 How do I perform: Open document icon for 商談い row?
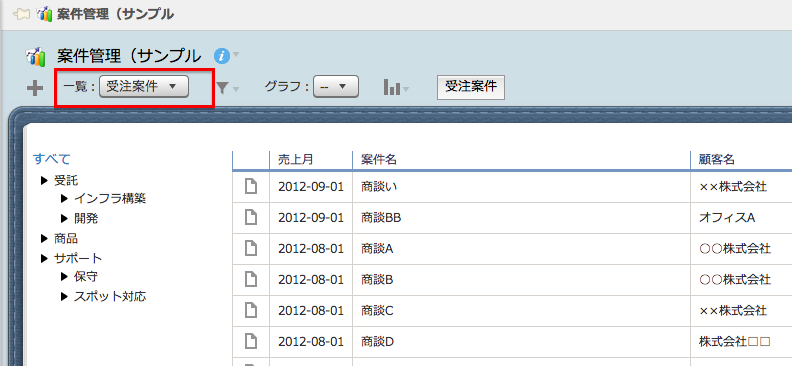tap(251, 186)
